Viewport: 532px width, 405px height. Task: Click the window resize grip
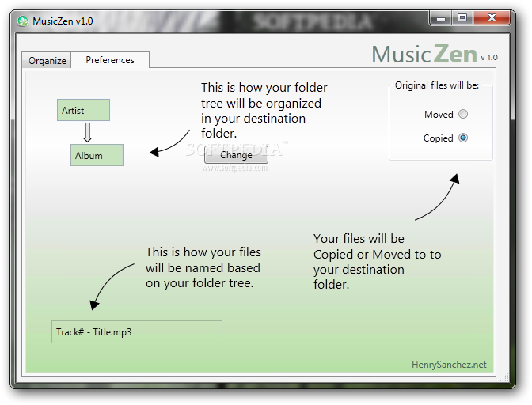(x=506, y=377)
